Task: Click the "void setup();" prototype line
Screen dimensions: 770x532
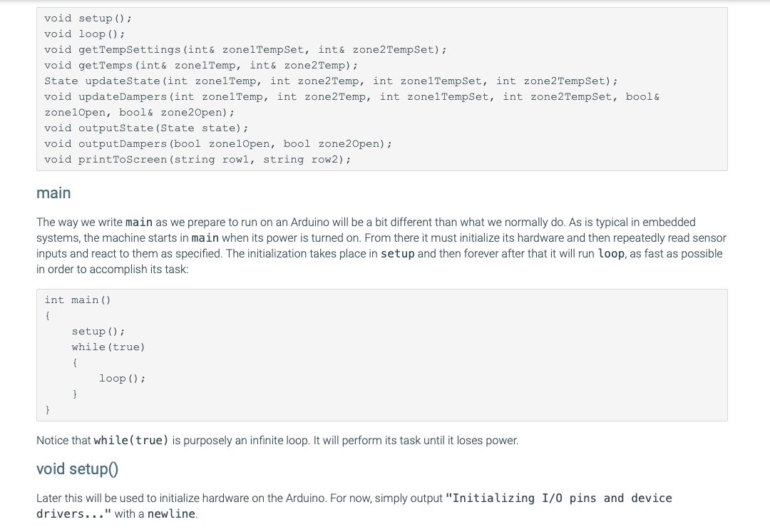Action: tap(88, 18)
